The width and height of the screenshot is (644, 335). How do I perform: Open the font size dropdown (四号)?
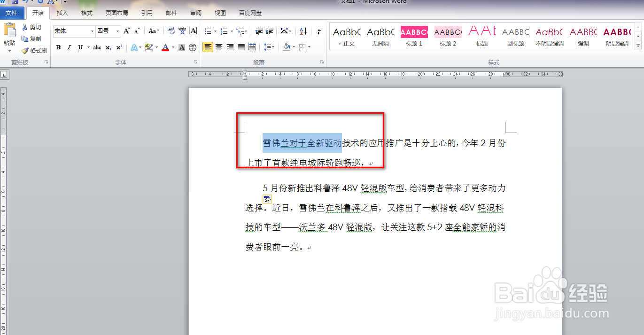tap(117, 31)
